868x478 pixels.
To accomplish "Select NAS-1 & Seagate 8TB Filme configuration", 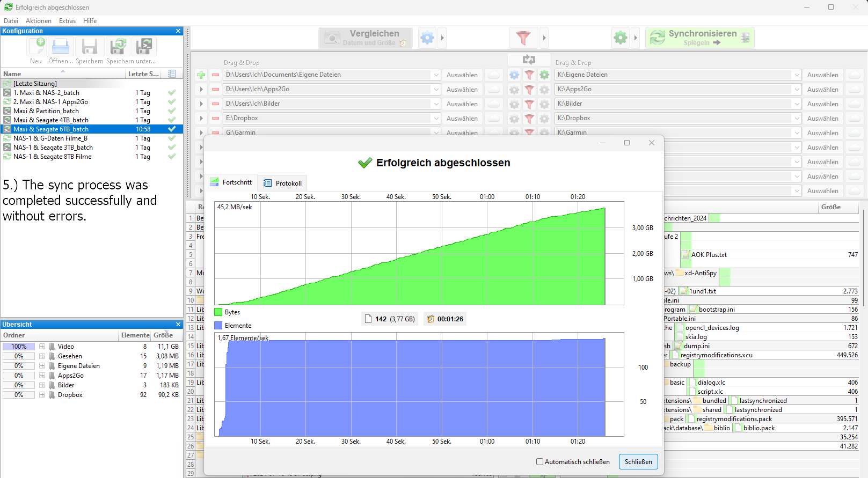I will point(91,157).
